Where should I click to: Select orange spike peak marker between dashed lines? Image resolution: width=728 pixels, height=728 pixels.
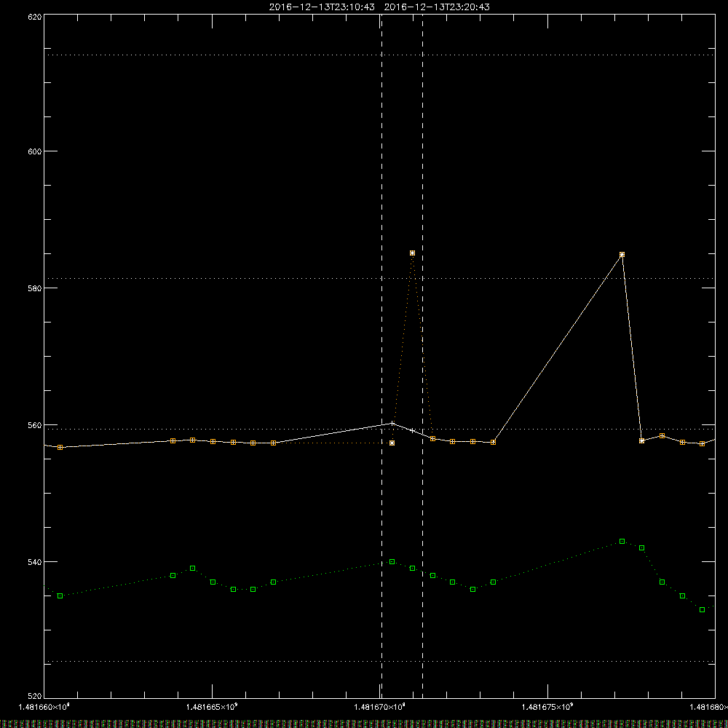tap(412, 253)
